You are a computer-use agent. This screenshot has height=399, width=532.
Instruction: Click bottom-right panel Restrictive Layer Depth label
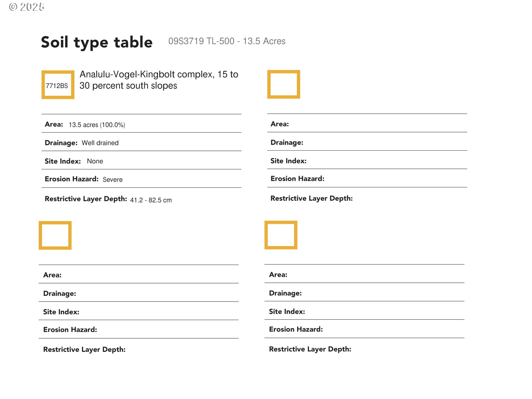(x=310, y=349)
